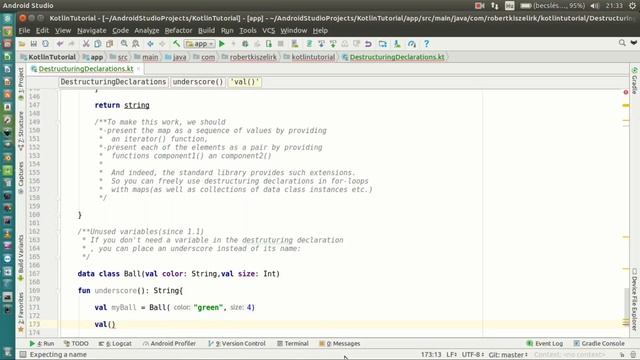The image size is (640, 360).
Task: Click the Paste toolbar icon
Action: (x=109, y=44)
